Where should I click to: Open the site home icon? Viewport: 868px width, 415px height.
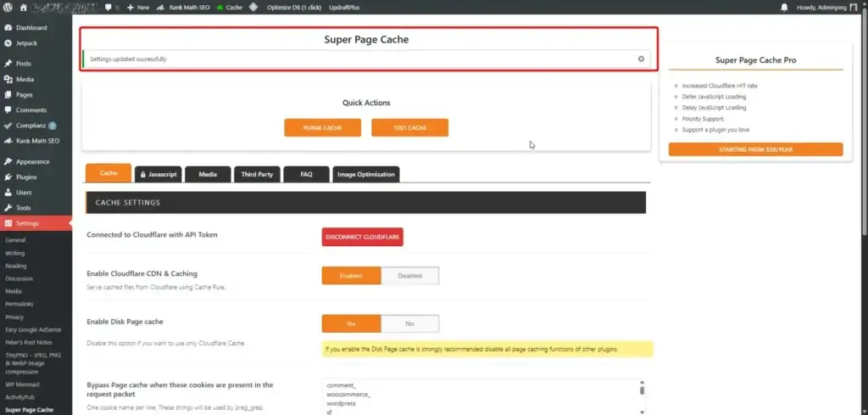coord(23,7)
